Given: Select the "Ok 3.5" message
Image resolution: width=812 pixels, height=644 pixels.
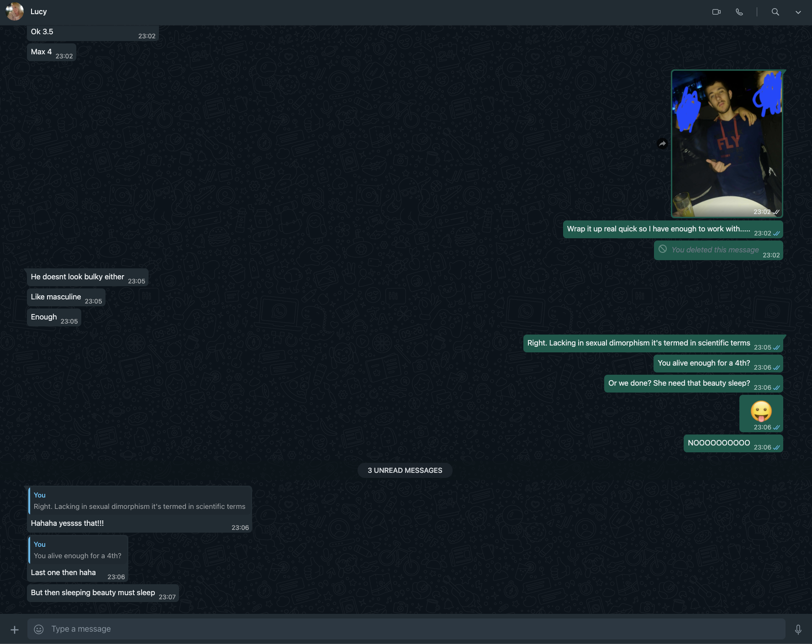Looking at the screenshot, I should pyautogui.click(x=93, y=33).
